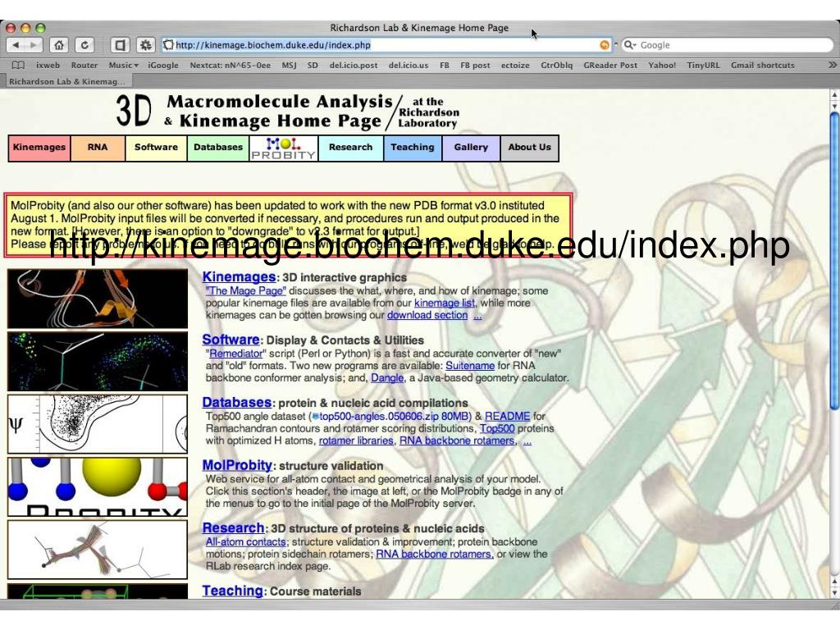Click the Kinemages section heading link

239,277
